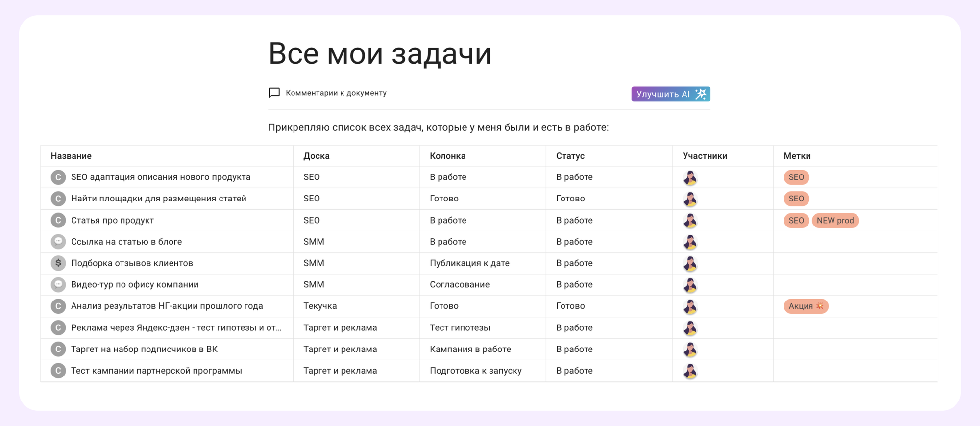Click participant avatar in SEO адаптация row

690,177
